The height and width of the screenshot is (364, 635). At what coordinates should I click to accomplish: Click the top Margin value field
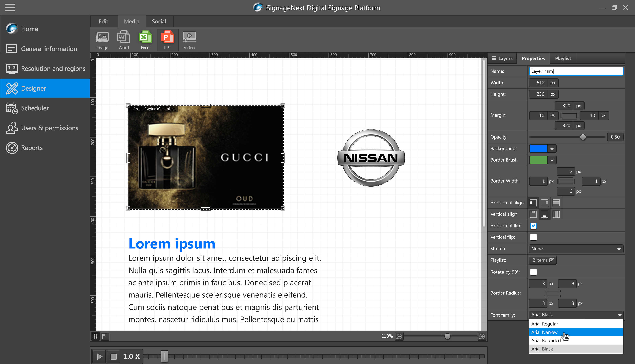coord(564,106)
